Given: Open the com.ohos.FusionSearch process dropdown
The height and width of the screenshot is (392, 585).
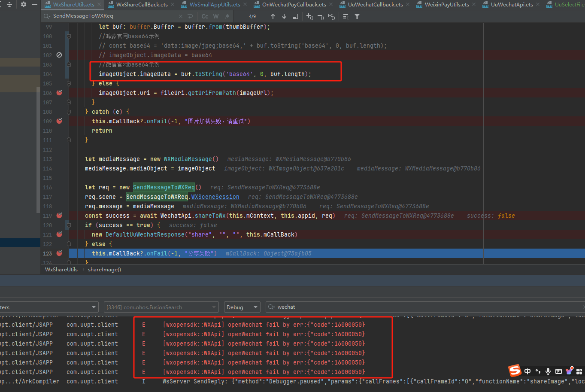Looking at the screenshot, I should click(x=161, y=307).
